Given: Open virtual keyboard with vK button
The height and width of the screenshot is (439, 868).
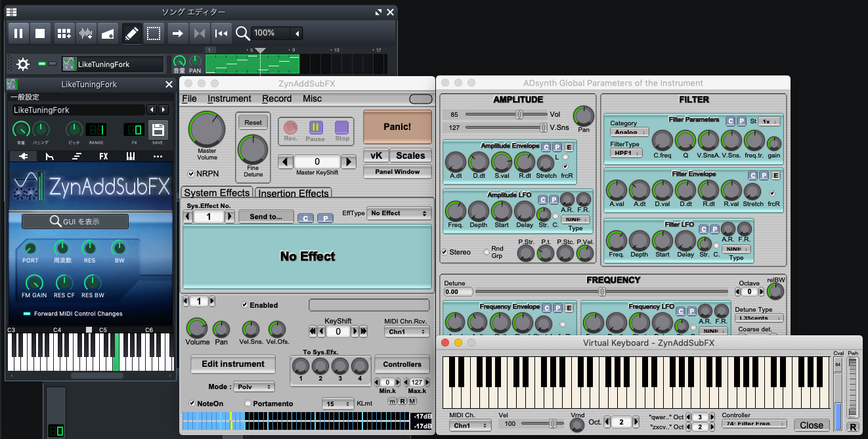Looking at the screenshot, I should click(376, 156).
